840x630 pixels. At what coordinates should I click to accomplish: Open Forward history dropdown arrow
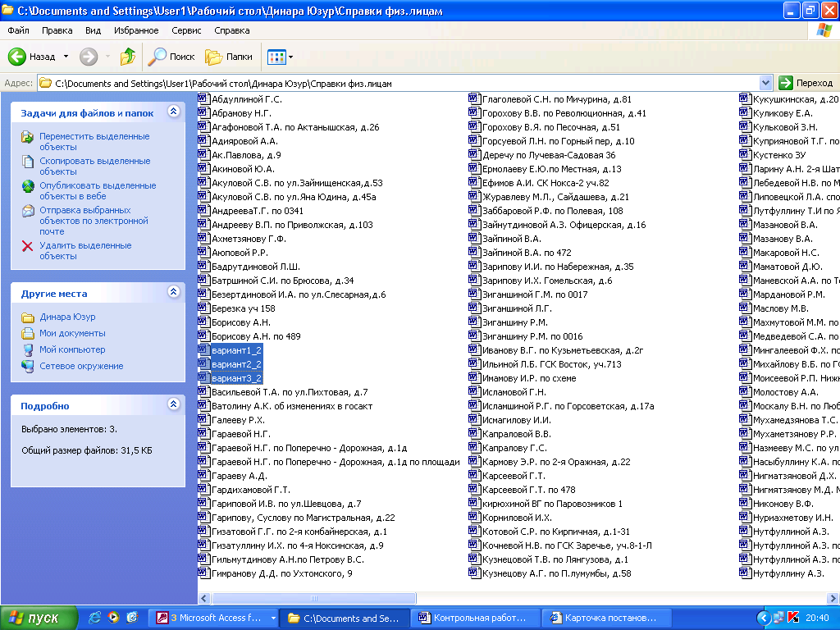pyautogui.click(x=107, y=57)
